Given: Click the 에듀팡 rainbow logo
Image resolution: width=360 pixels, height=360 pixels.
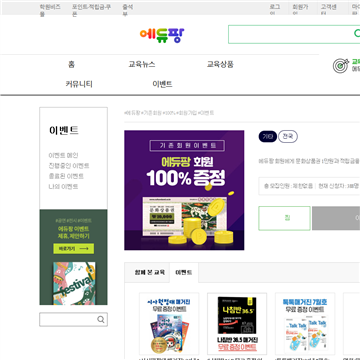Looking at the screenshot, I should [x=162, y=35].
